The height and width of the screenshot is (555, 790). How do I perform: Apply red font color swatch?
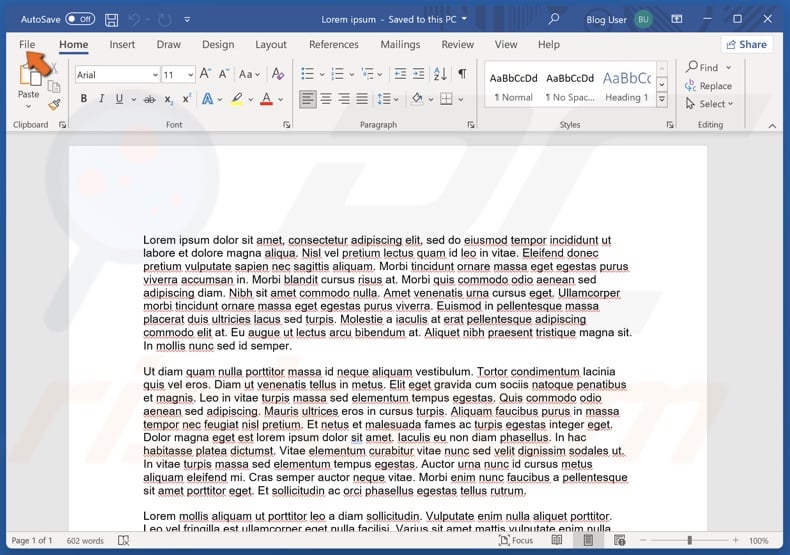267,99
